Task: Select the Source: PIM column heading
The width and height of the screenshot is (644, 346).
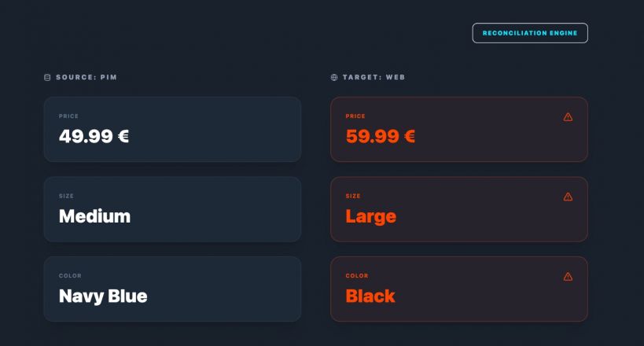Action: (x=86, y=77)
